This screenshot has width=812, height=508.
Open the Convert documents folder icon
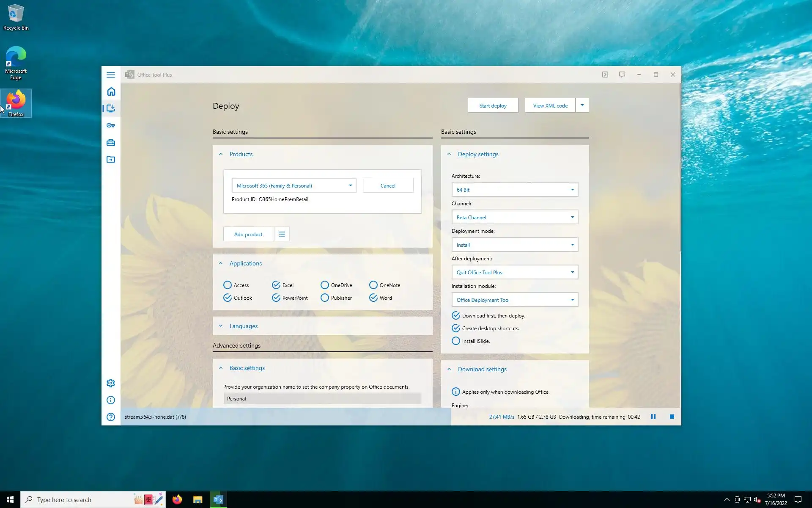[111, 160]
